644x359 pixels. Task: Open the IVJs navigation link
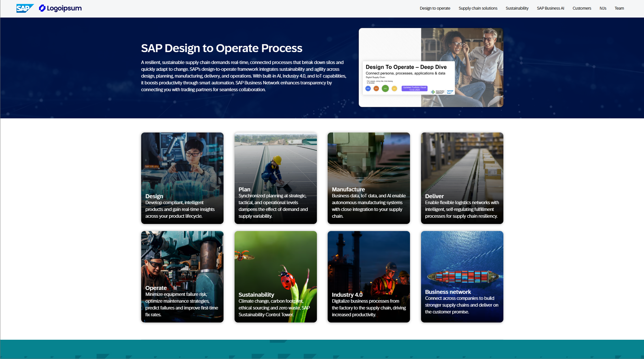tap(603, 8)
